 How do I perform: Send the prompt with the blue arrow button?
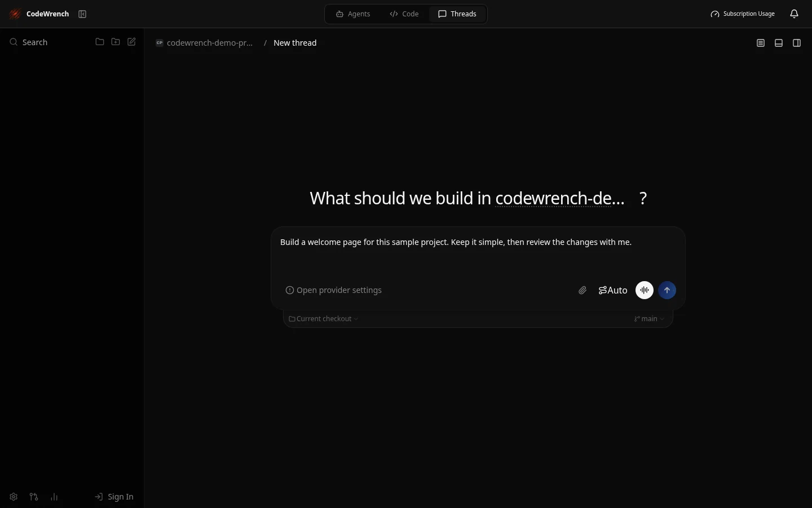(667, 290)
